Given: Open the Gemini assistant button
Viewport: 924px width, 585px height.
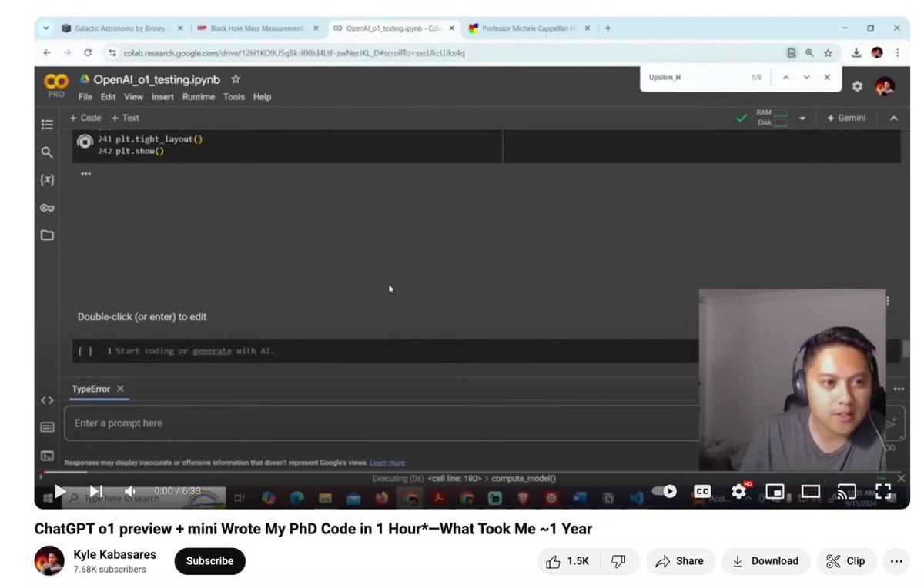Looking at the screenshot, I should (845, 118).
